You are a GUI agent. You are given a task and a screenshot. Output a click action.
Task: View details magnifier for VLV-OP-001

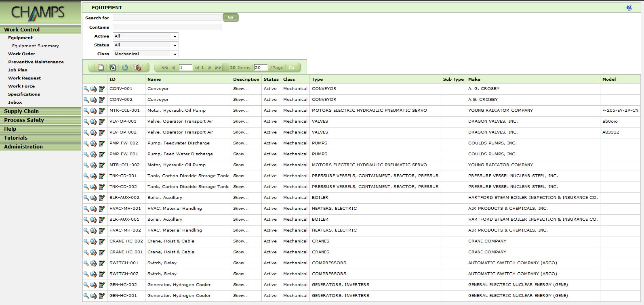(86, 121)
